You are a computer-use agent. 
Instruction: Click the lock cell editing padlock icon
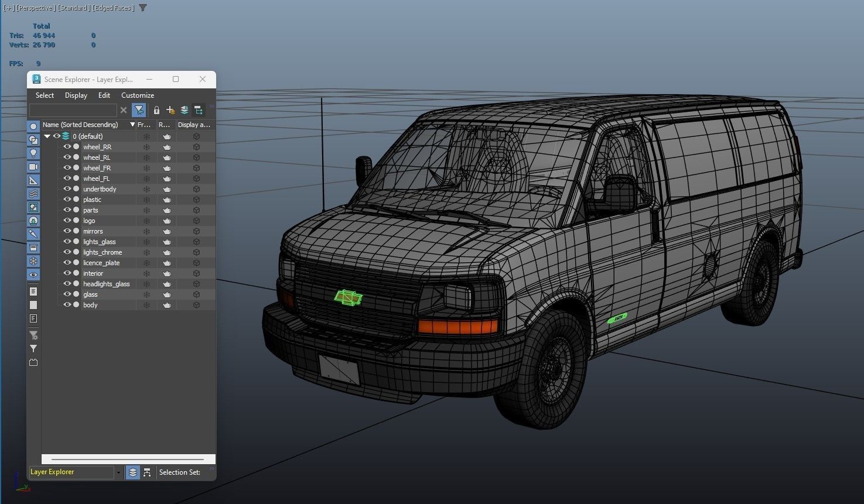tap(156, 110)
